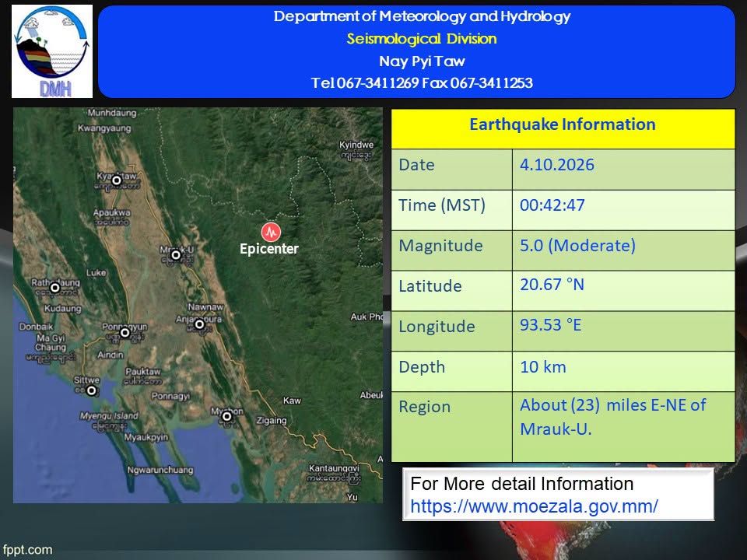Select the Ponnagyun city marker

[x=124, y=332]
